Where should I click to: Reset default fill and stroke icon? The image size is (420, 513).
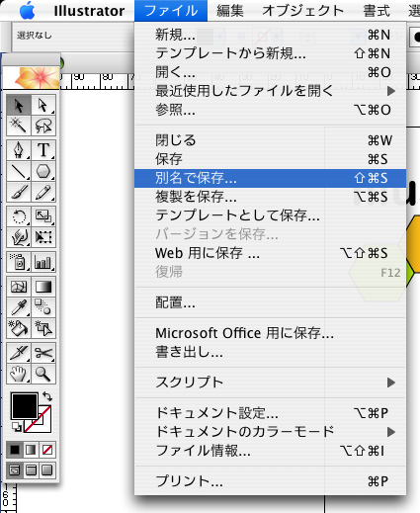pyautogui.click(x=17, y=427)
